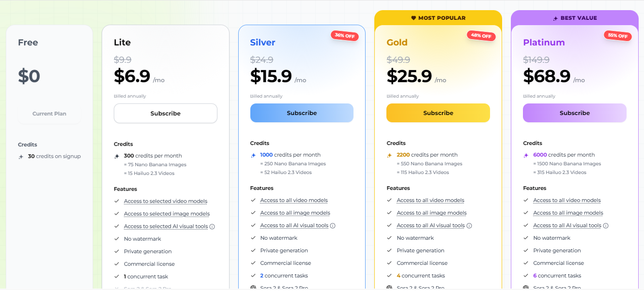Subscribe to the Silver plan
The height and width of the screenshot is (291, 644).
coord(302,113)
